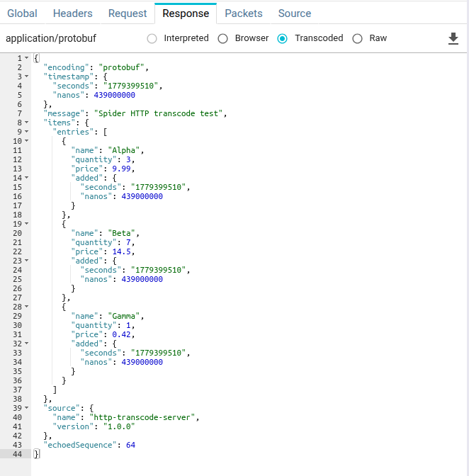Select the Raw radio button
The image size is (469, 476).
[x=357, y=38]
